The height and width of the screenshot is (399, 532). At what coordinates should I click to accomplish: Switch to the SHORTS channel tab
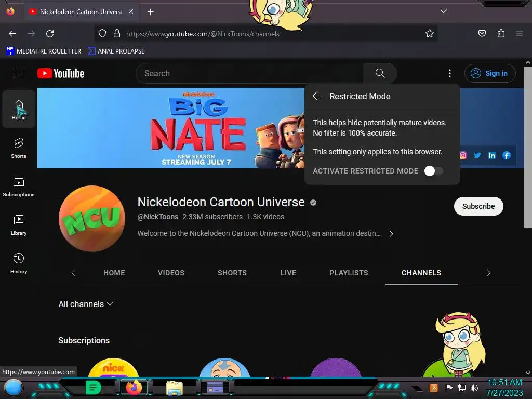pyautogui.click(x=232, y=273)
